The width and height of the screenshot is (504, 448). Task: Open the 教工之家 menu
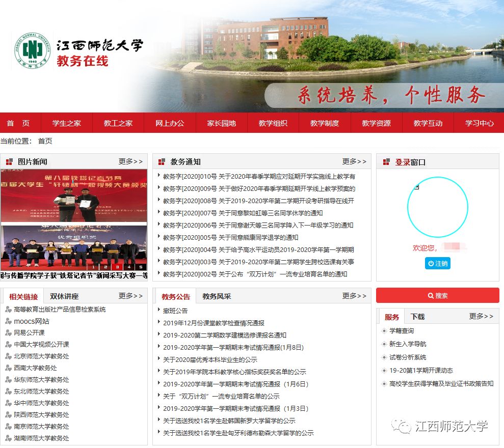click(118, 123)
